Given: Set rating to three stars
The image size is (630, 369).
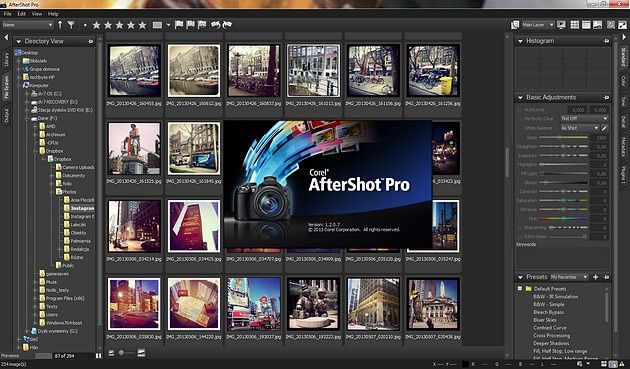Looking at the screenshot, I should 119,25.
